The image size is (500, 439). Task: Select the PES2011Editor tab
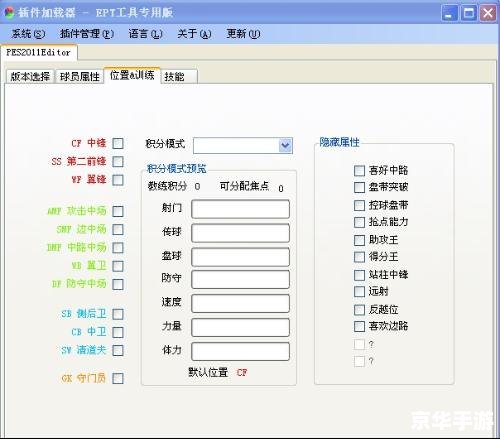[39, 53]
